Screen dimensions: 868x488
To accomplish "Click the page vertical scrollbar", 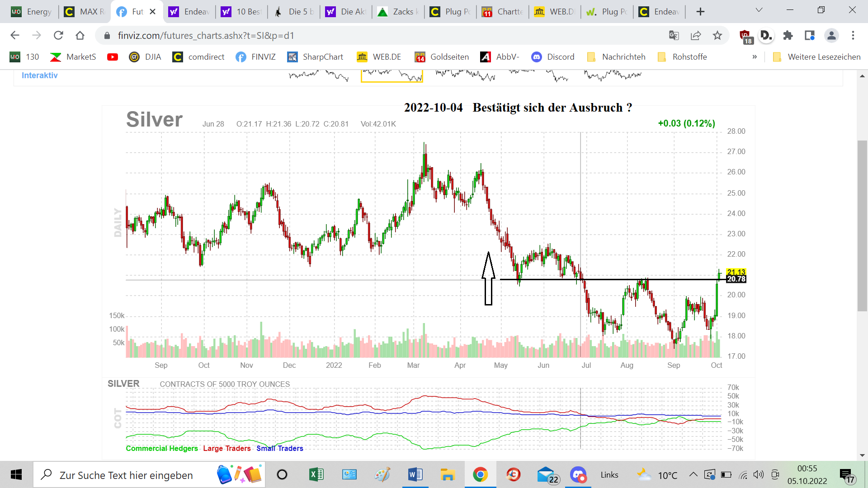I will click(x=862, y=226).
